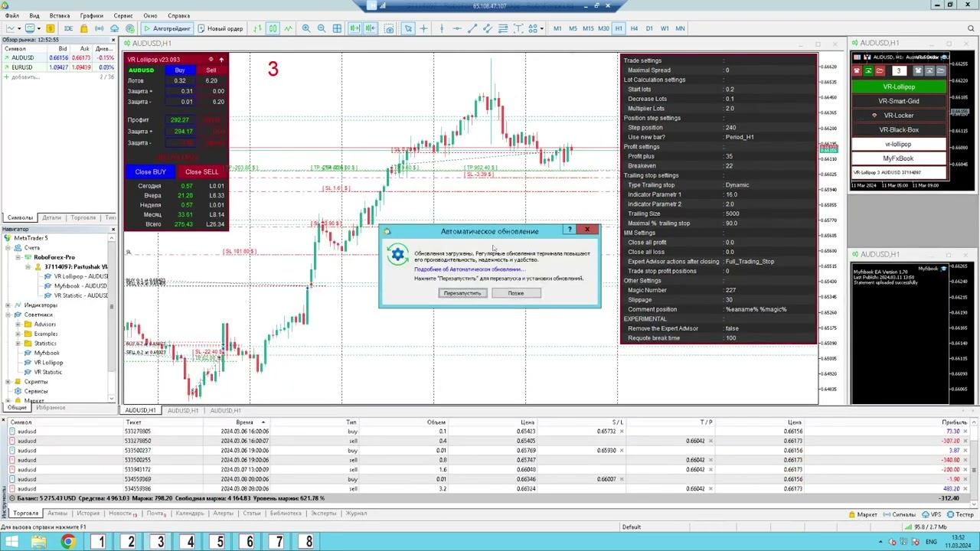Select the equidistant channel tool
The width and height of the screenshot is (980, 551).
click(x=488, y=28)
